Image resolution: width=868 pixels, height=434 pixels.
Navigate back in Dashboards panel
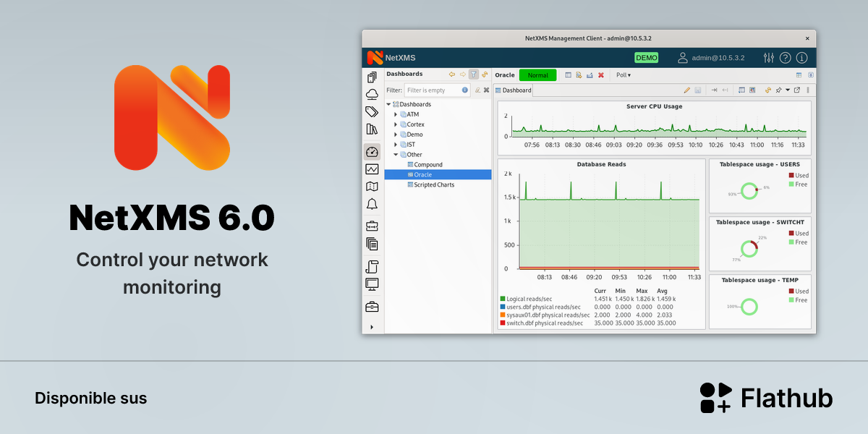click(x=452, y=75)
